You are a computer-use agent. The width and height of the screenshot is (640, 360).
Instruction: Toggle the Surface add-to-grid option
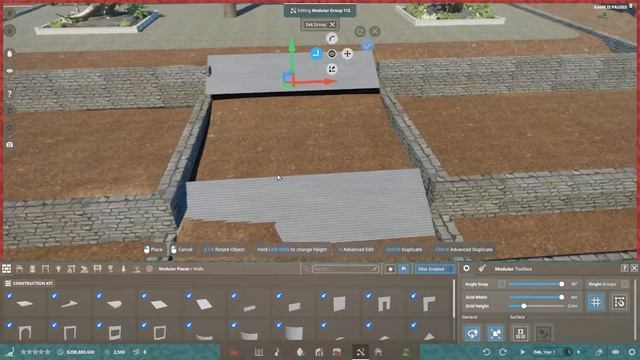[520, 333]
